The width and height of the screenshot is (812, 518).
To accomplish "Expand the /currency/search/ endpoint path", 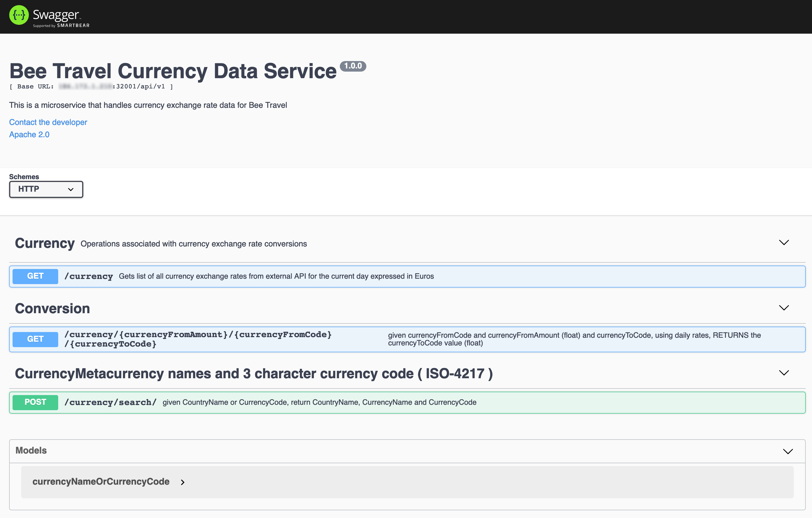I will [x=110, y=402].
